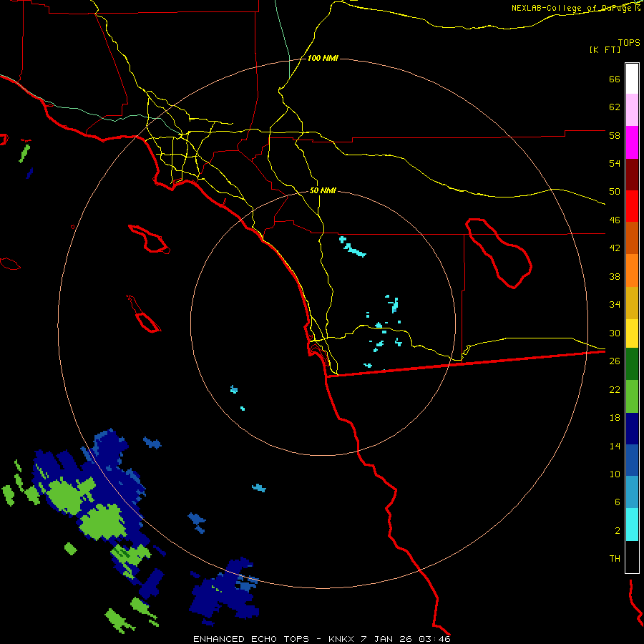The height and width of the screenshot is (644, 644).
Task: Click the white swatch in the echo tops legend
Action: pos(632,79)
